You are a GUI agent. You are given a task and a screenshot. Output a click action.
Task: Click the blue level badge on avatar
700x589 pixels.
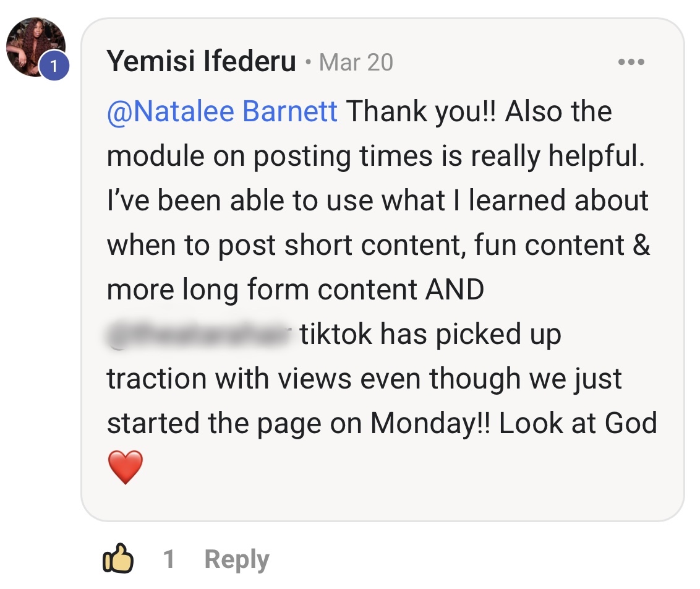click(54, 66)
